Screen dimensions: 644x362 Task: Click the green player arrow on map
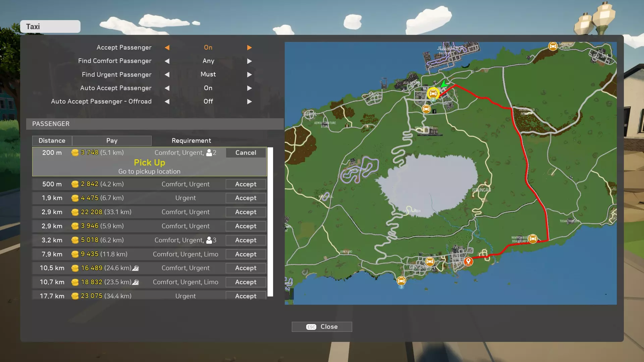pyautogui.click(x=444, y=84)
